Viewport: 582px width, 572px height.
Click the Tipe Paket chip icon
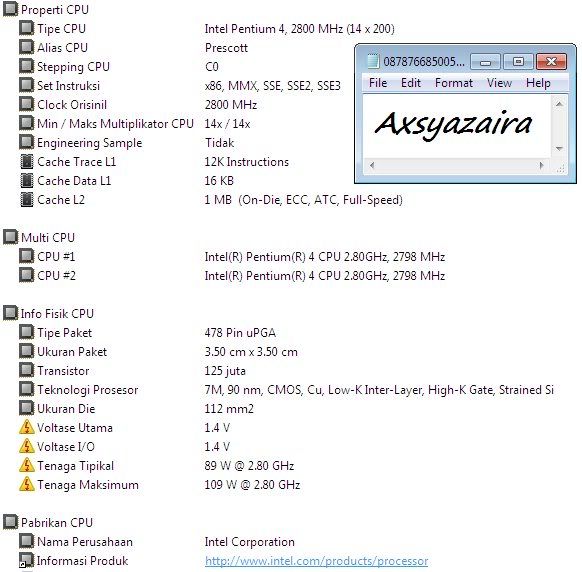click(x=26, y=332)
